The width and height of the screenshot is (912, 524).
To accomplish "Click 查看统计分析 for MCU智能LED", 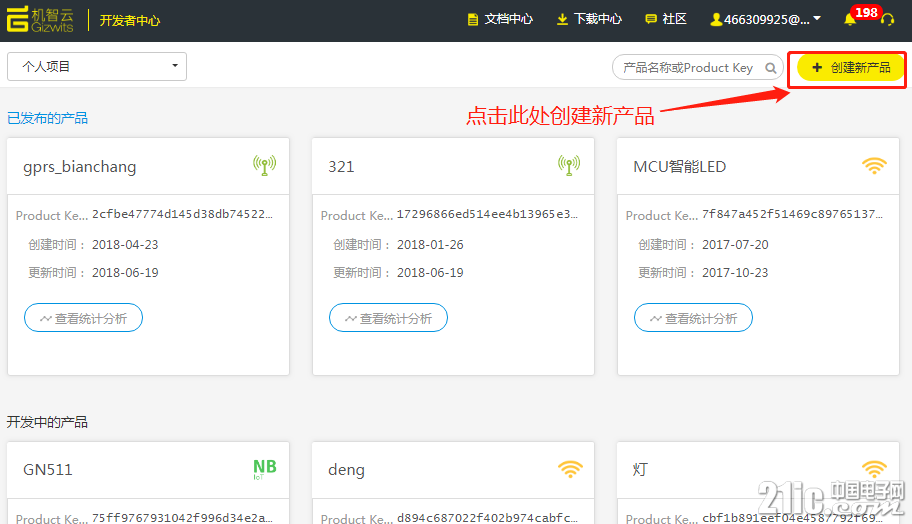I will (693, 318).
